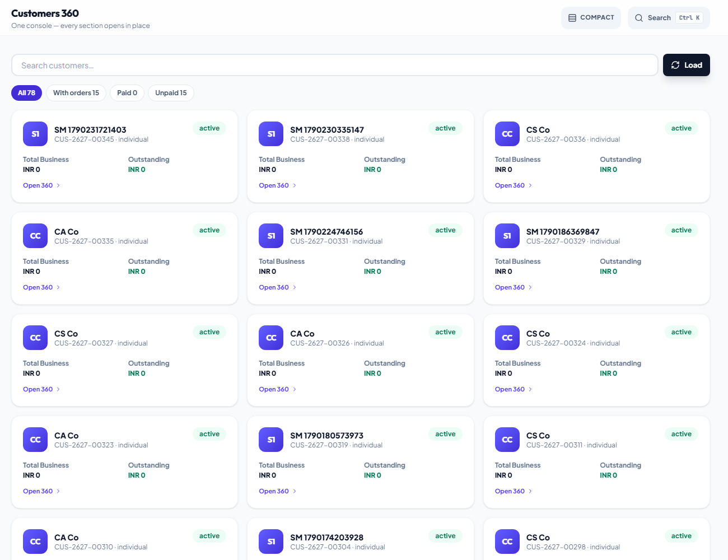Click the Load button

coord(687,65)
